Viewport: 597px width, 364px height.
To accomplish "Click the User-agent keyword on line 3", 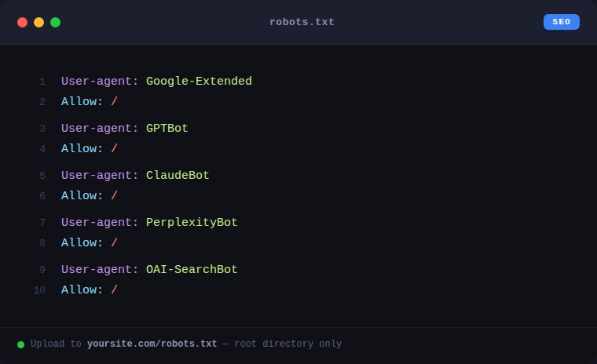I will (x=100, y=128).
